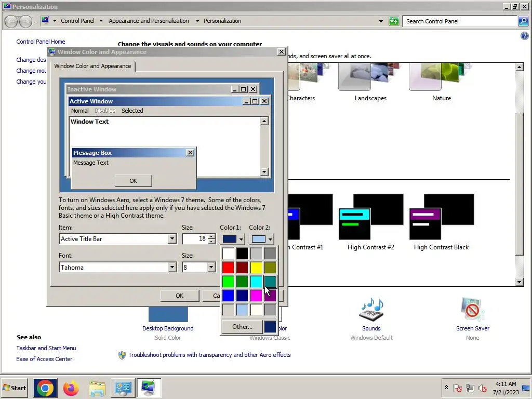Launch Chrome from the taskbar

[x=45, y=388]
